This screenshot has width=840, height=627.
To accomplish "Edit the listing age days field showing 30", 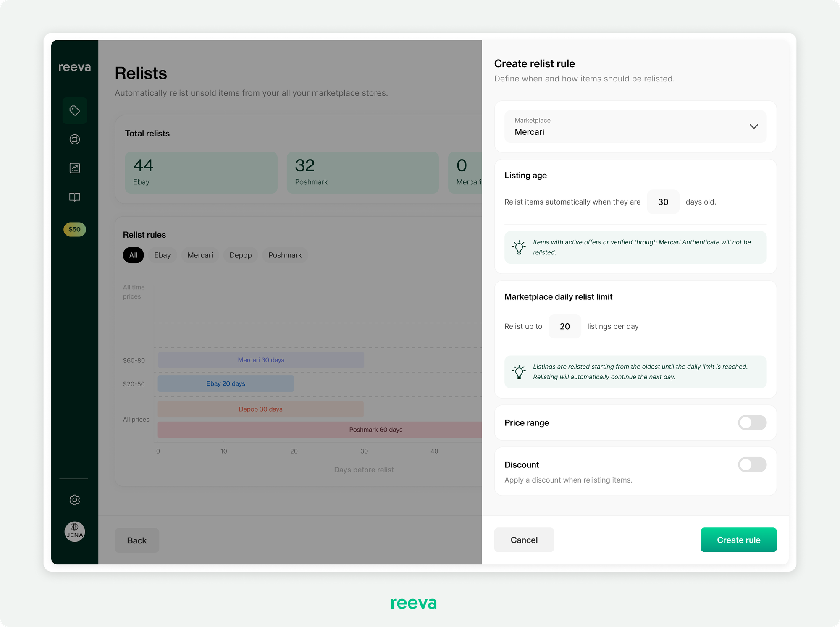I will pos(663,202).
